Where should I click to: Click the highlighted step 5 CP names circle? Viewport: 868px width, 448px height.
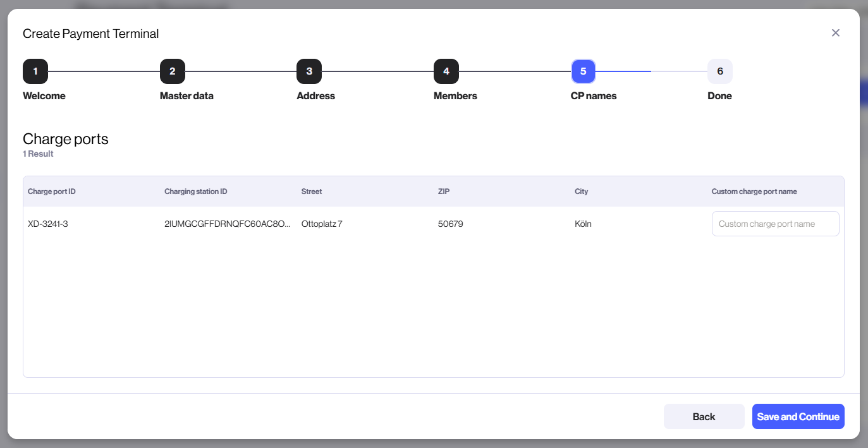(x=583, y=71)
